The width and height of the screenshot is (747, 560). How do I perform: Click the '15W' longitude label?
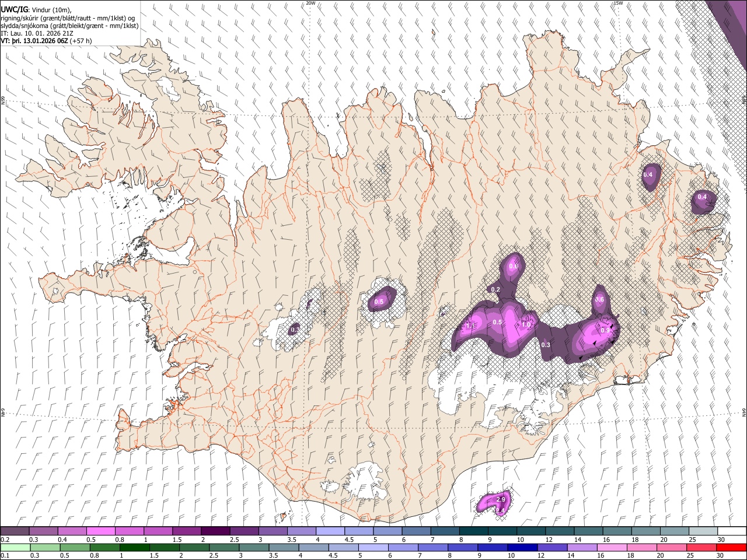coord(618,3)
